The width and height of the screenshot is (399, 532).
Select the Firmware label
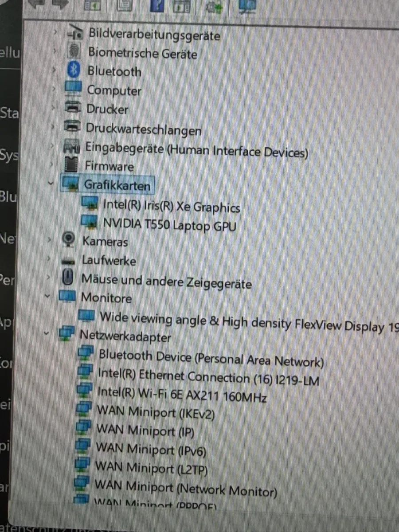[110, 166]
